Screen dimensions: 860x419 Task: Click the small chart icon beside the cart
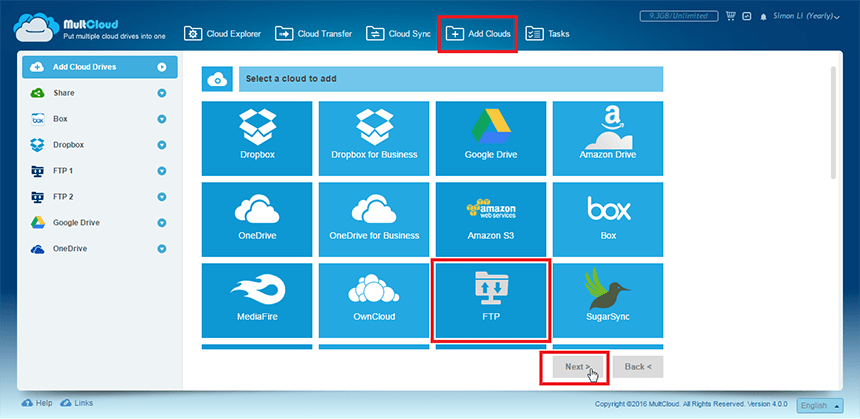click(x=746, y=16)
